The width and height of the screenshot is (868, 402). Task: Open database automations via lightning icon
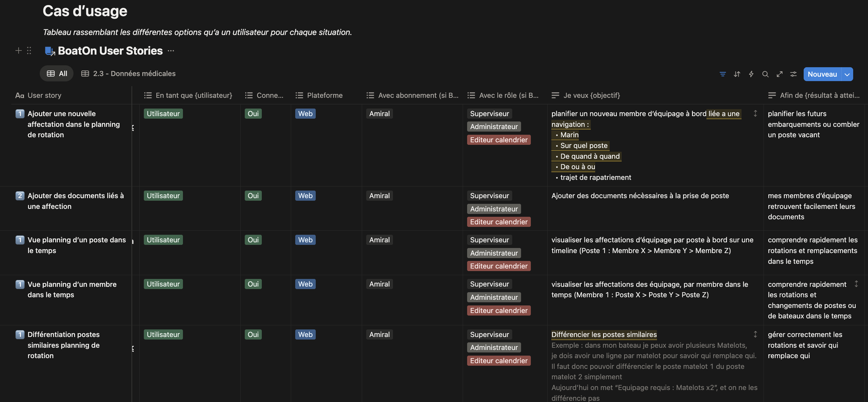(x=751, y=74)
